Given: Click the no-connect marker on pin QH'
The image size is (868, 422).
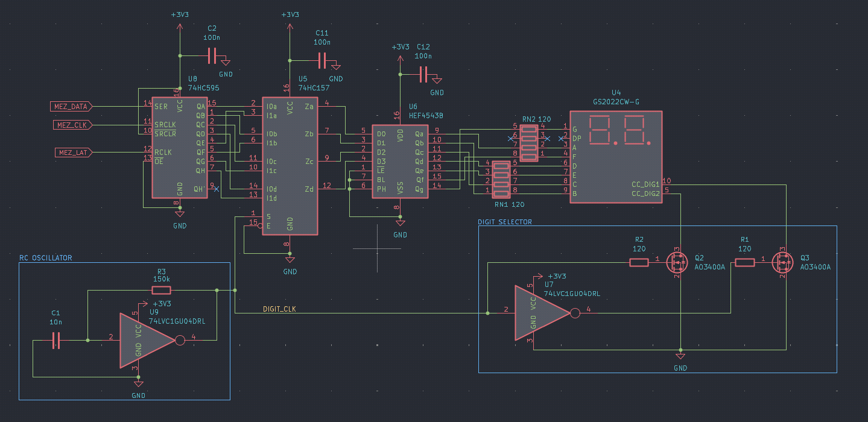Looking at the screenshot, I should [217, 189].
